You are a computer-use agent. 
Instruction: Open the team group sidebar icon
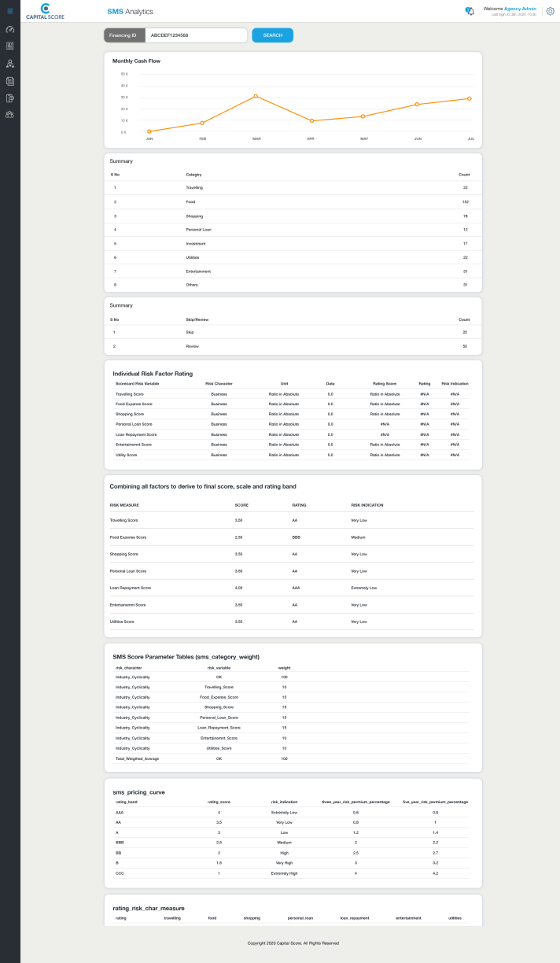tap(10, 115)
